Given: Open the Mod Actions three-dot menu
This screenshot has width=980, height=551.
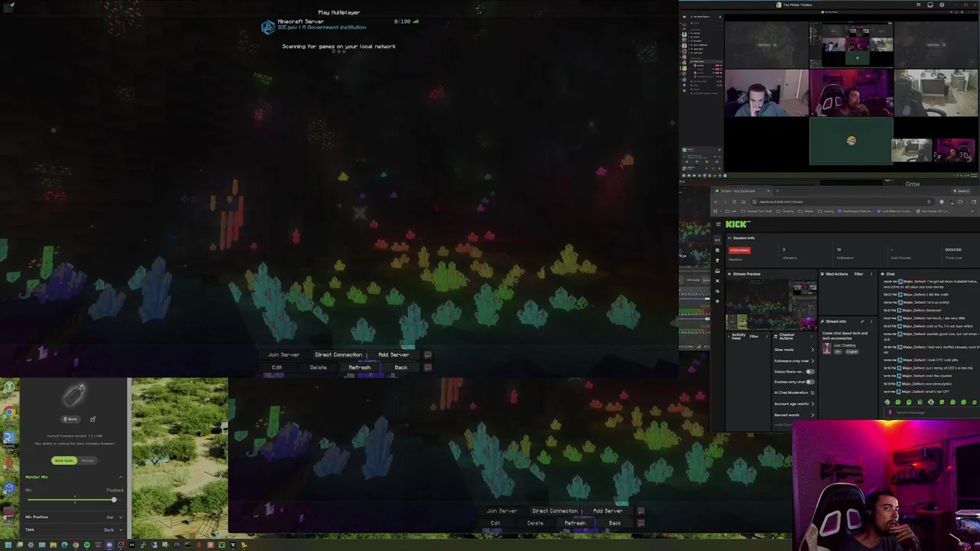Looking at the screenshot, I should click(871, 274).
